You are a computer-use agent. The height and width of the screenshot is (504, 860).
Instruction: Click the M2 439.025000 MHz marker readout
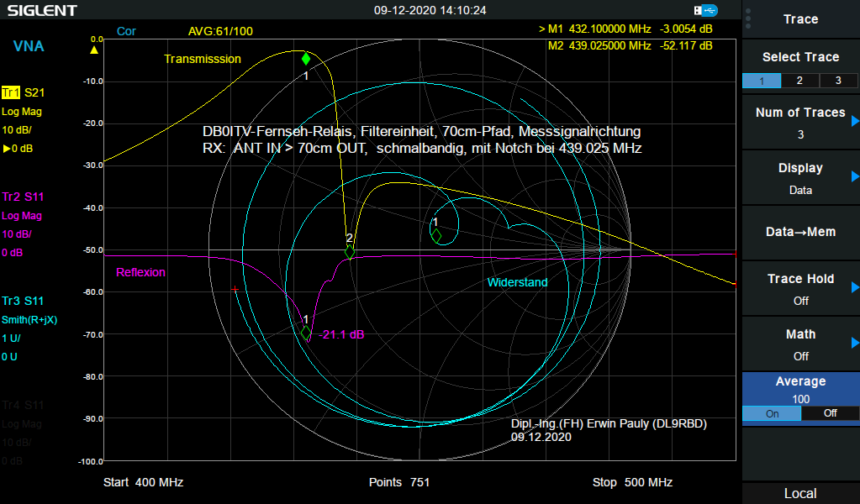630,45
